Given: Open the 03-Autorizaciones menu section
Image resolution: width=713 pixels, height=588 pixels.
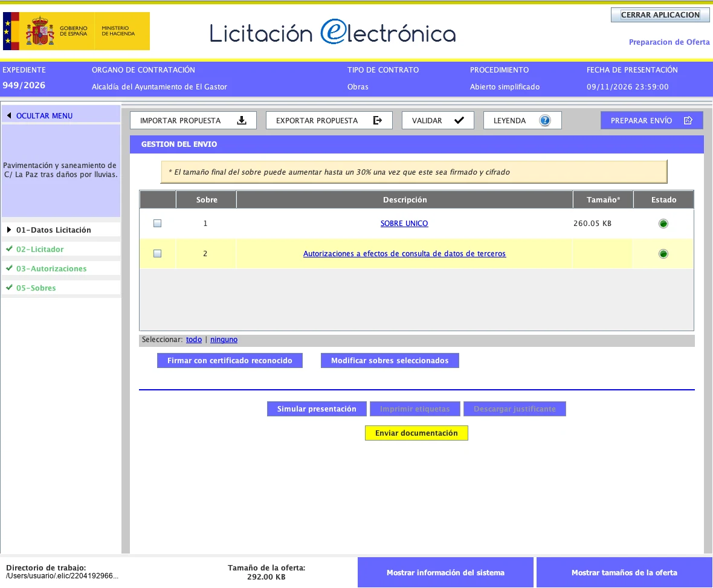Looking at the screenshot, I should pyautogui.click(x=61, y=269).
